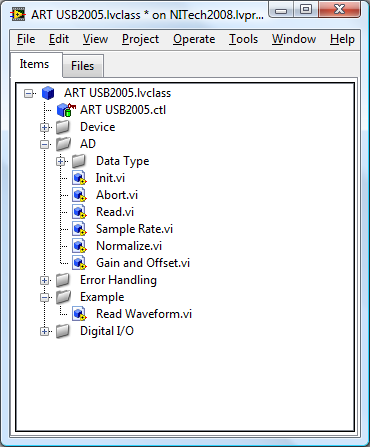Collapse the Example folder
The height and width of the screenshot is (447, 370).
pyautogui.click(x=45, y=297)
